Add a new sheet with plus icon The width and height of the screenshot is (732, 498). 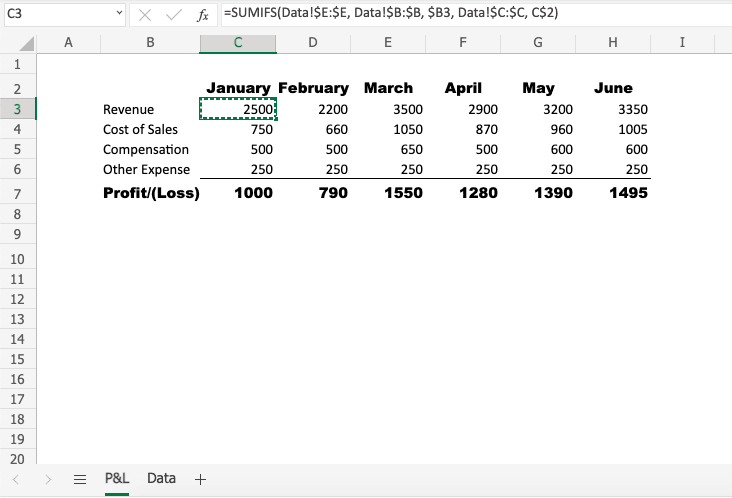[x=200, y=479]
